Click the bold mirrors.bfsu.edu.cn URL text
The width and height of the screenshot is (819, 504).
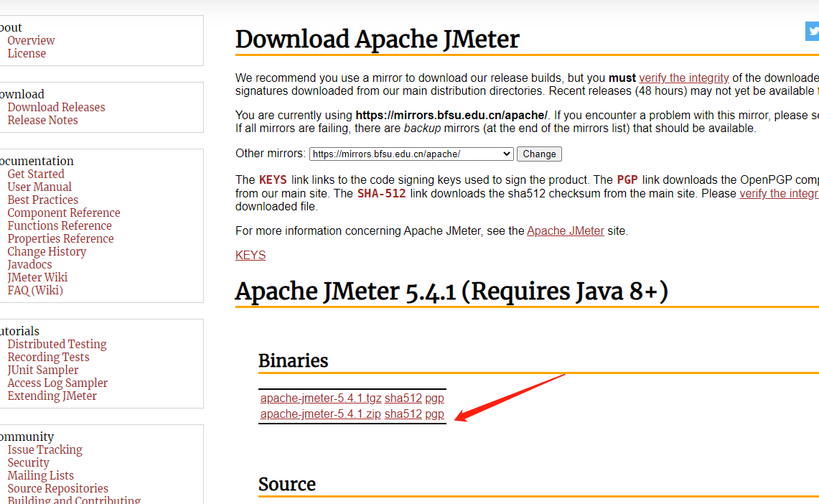pyautogui.click(x=451, y=116)
